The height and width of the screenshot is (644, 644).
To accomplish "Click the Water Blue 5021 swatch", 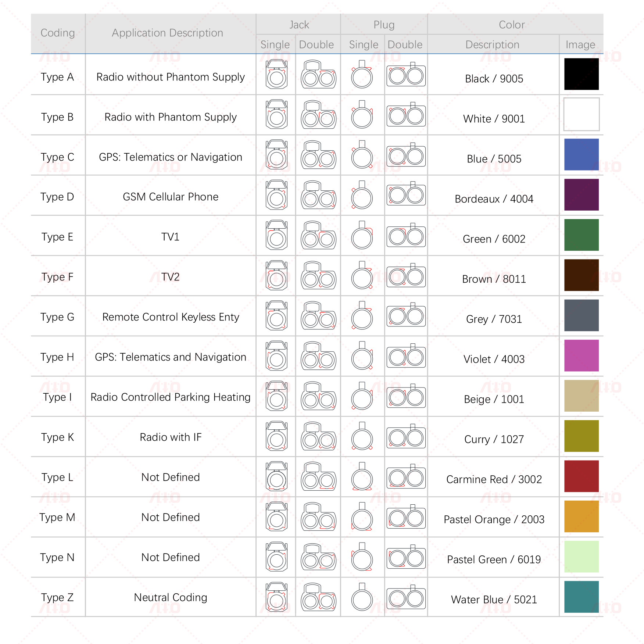I will (x=581, y=597).
